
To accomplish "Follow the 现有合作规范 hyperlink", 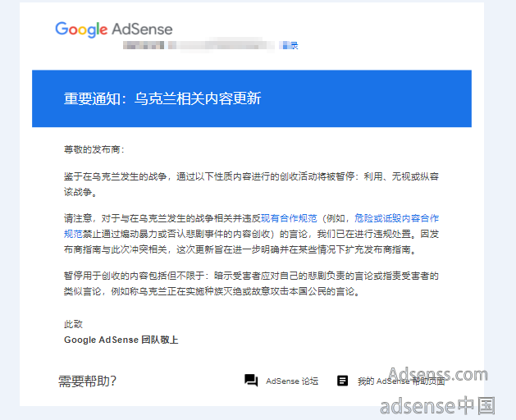I will coord(289,218).
